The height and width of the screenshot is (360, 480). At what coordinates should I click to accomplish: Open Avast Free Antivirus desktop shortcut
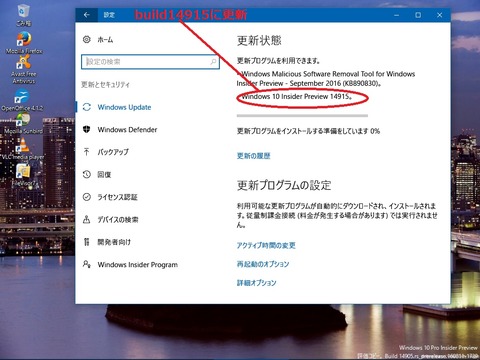point(23,69)
